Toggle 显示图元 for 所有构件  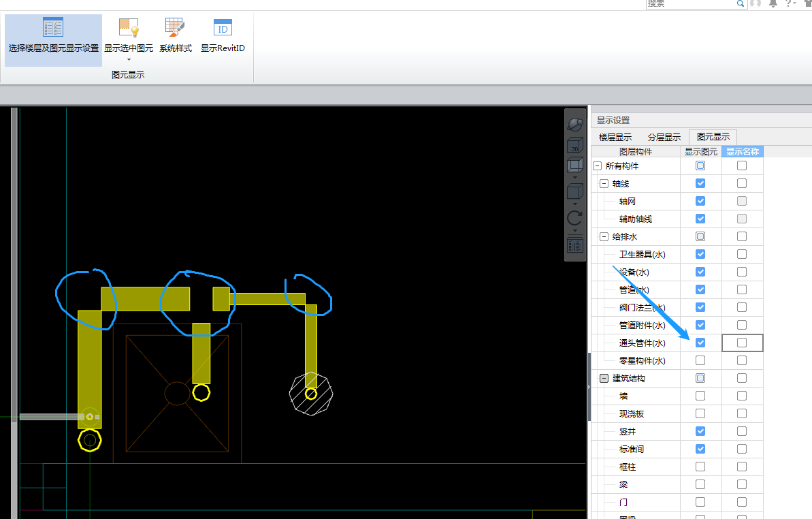pos(700,166)
